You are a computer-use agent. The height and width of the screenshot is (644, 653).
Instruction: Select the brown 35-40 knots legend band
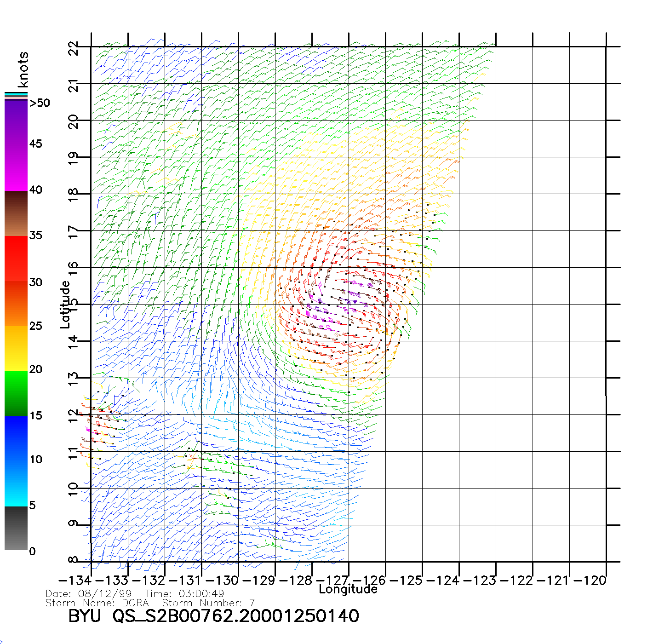(16, 213)
